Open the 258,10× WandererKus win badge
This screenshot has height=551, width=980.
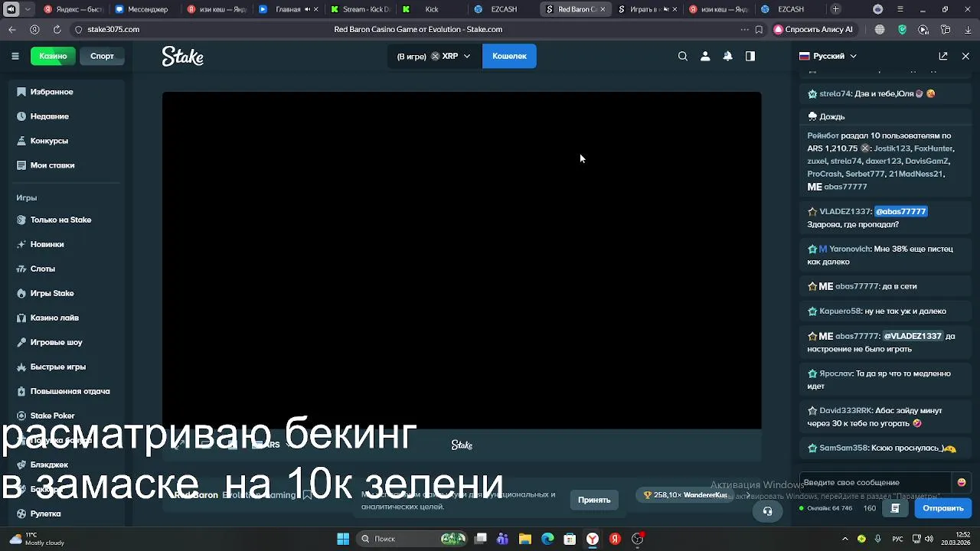pyautogui.click(x=685, y=495)
